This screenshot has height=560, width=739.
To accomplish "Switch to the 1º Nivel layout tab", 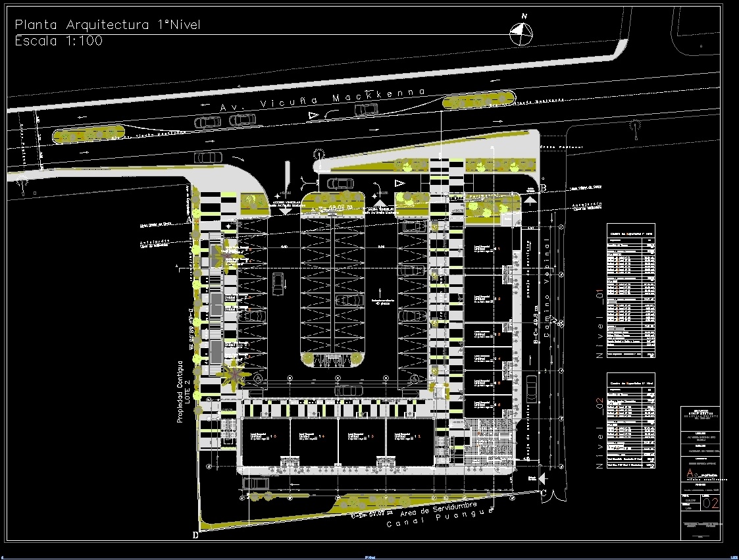I will tap(369, 556).
